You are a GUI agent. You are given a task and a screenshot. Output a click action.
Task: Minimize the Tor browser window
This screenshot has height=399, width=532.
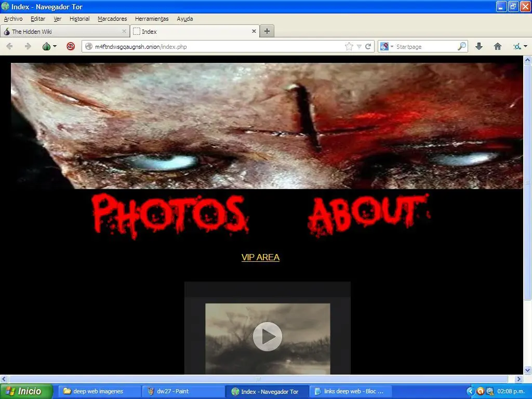[501, 6]
